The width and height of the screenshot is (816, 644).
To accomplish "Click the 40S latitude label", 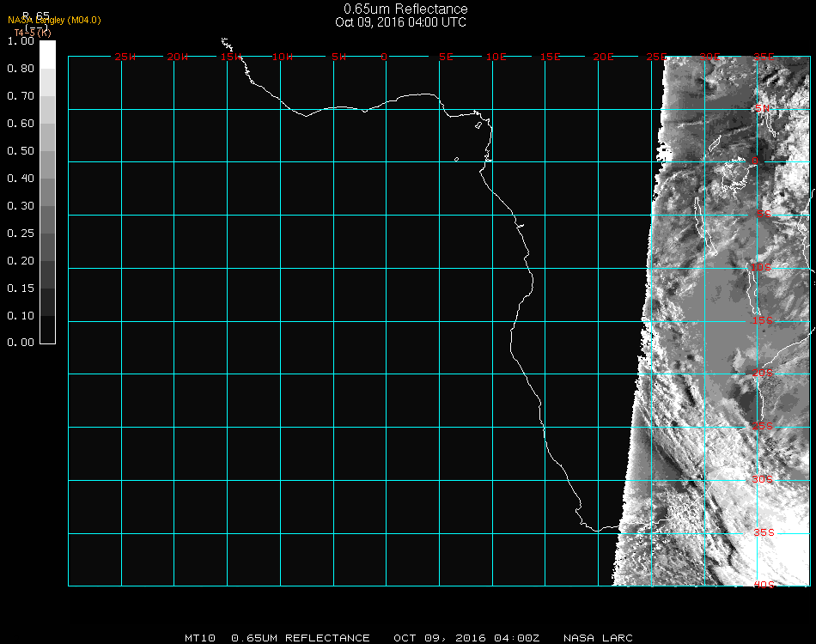I will point(764,585).
